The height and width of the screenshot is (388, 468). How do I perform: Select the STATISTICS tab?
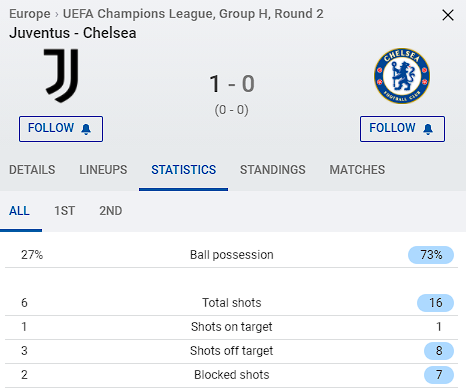tap(184, 170)
